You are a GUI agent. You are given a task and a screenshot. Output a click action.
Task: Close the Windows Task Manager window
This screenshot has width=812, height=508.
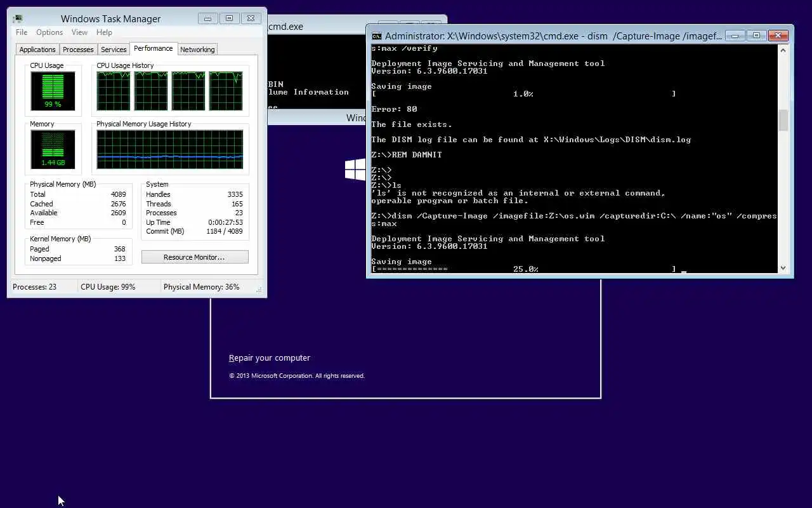click(251, 18)
